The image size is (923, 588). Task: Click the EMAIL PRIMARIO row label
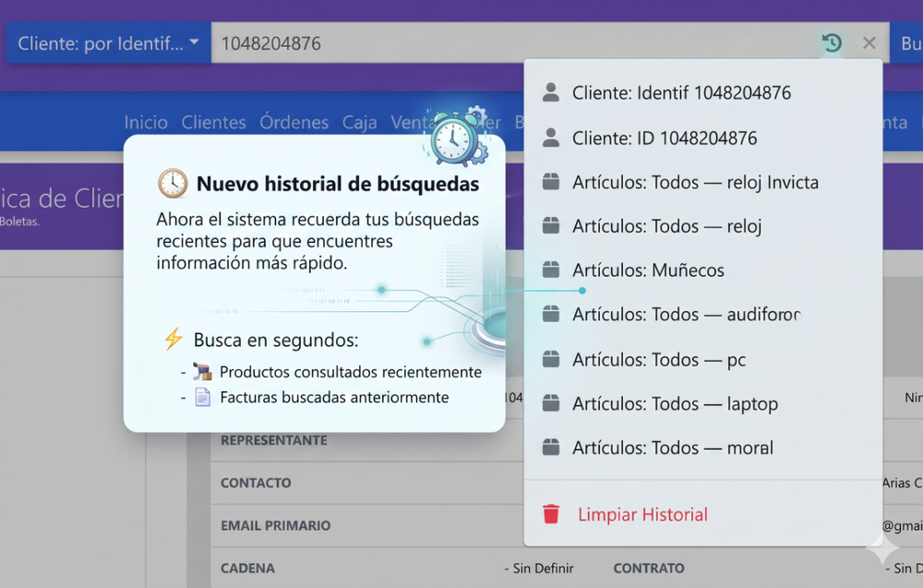click(x=275, y=525)
